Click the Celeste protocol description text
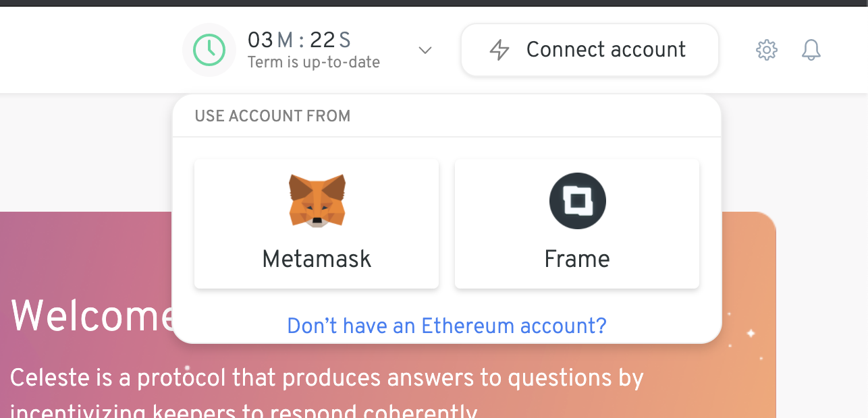 pyautogui.click(x=327, y=379)
